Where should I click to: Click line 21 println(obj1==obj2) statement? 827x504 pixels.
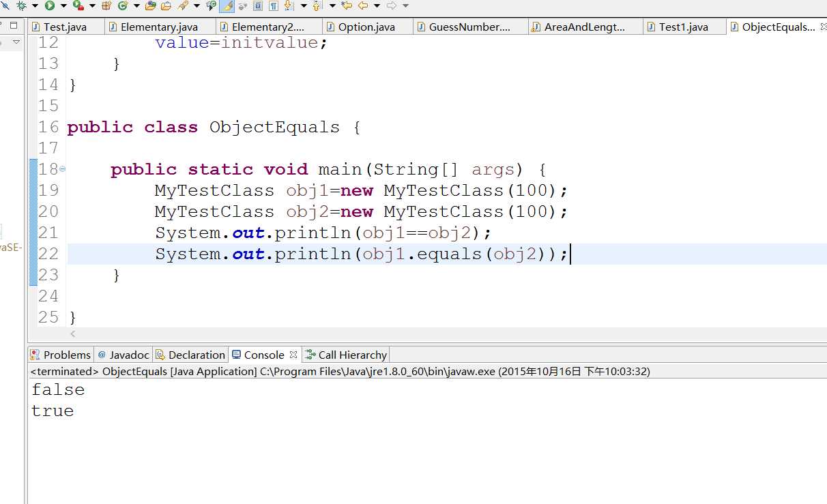323,233
